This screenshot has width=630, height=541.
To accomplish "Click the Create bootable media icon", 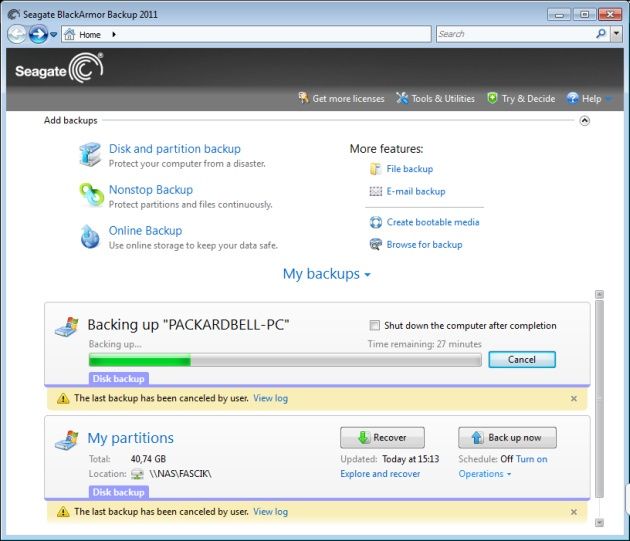I will point(376,222).
